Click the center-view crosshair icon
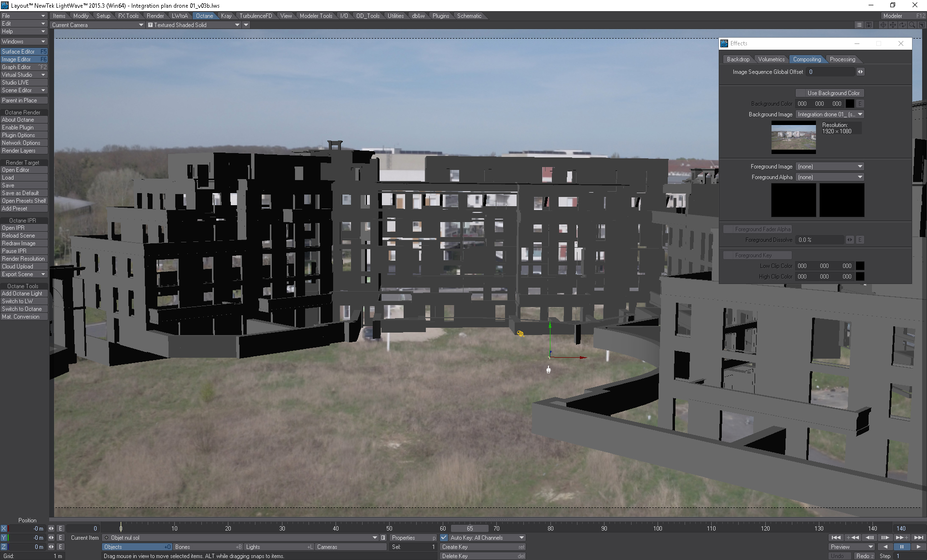Image resolution: width=927 pixels, height=560 pixels. (x=883, y=25)
